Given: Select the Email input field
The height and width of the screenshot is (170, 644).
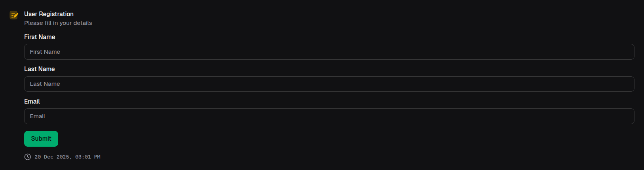Looking at the screenshot, I should pos(329,116).
